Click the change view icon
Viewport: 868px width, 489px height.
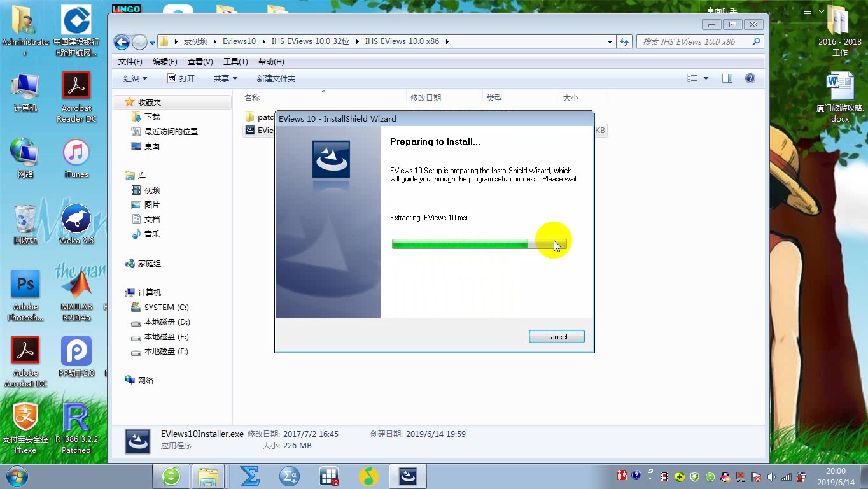692,78
